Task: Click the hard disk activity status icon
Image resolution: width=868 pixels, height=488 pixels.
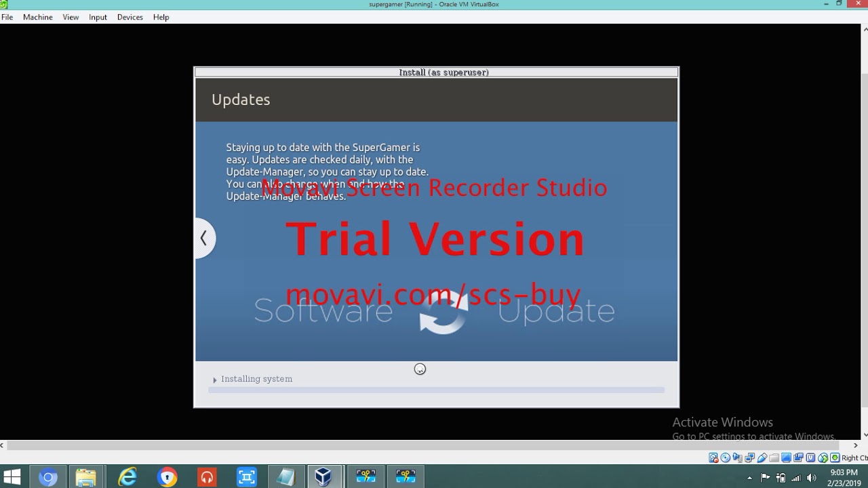Action: tap(713, 457)
